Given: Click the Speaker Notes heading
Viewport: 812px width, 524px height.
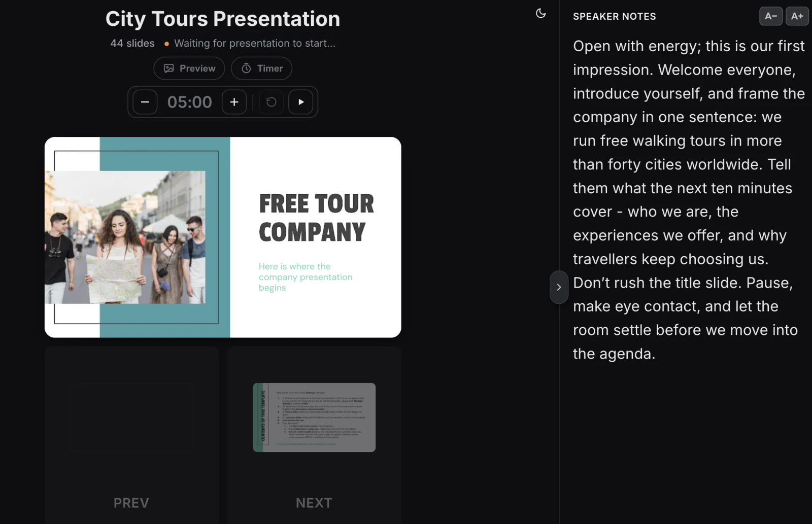Looking at the screenshot, I should [614, 16].
